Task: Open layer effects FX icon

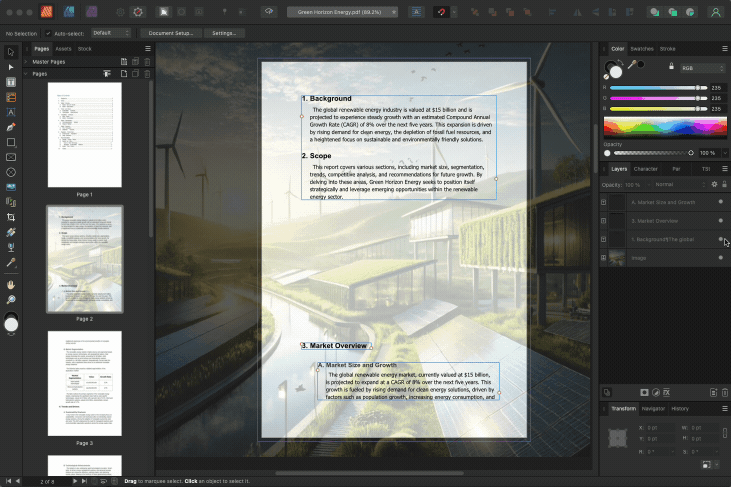Action: [667, 392]
